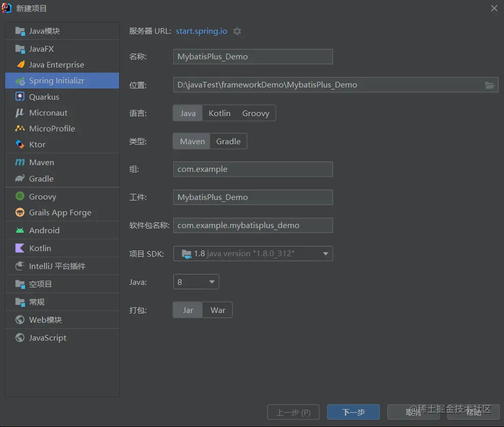Click the 位置 path field

click(x=335, y=85)
